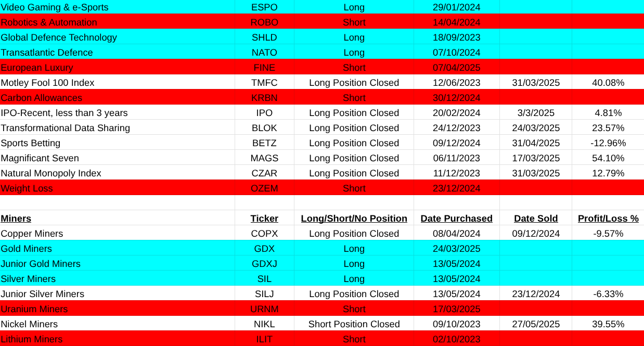
Task: Select the COPX ticker cell
Action: tap(264, 234)
